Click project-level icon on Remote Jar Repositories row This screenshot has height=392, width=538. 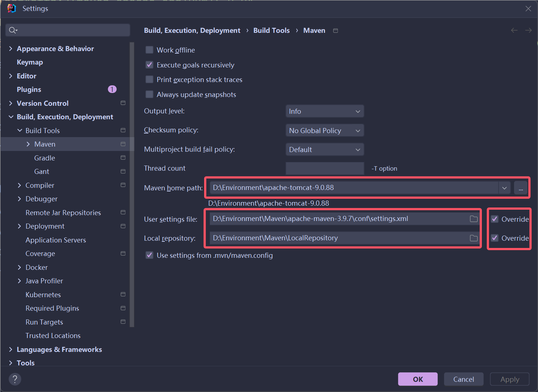[123, 213]
